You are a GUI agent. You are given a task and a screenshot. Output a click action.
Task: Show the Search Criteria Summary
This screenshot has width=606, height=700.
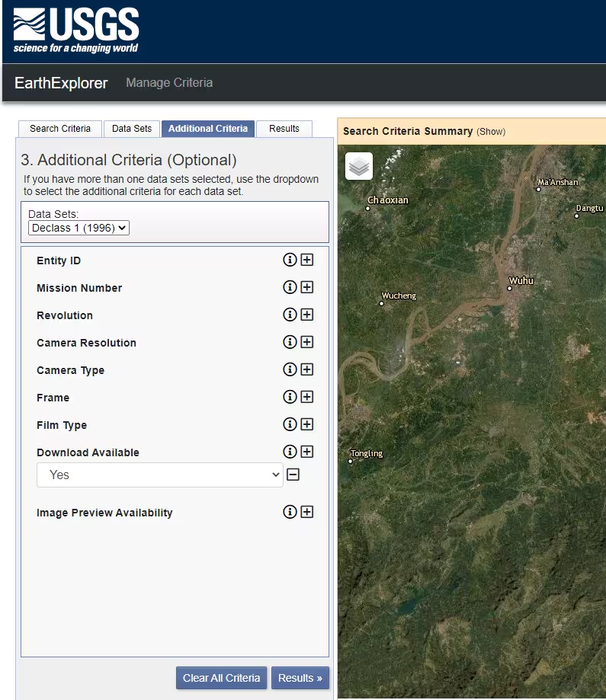[491, 132]
